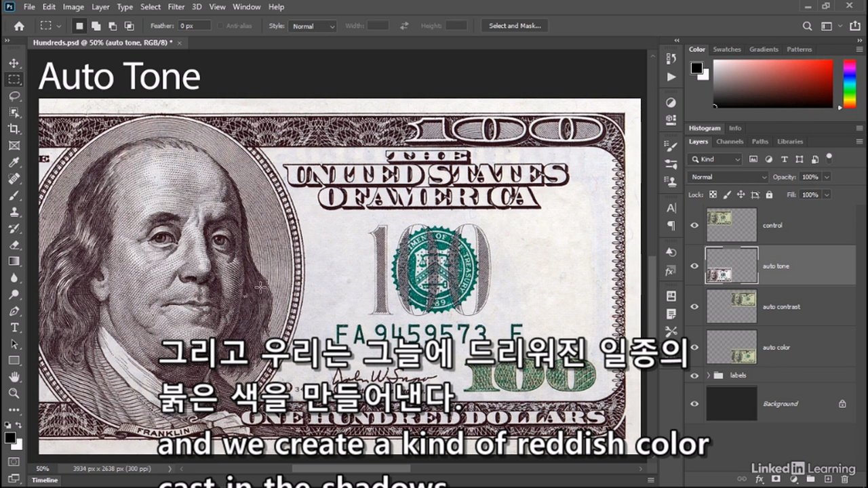The width and height of the screenshot is (868, 488).
Task: Switch to the Channels tab
Action: click(x=730, y=142)
